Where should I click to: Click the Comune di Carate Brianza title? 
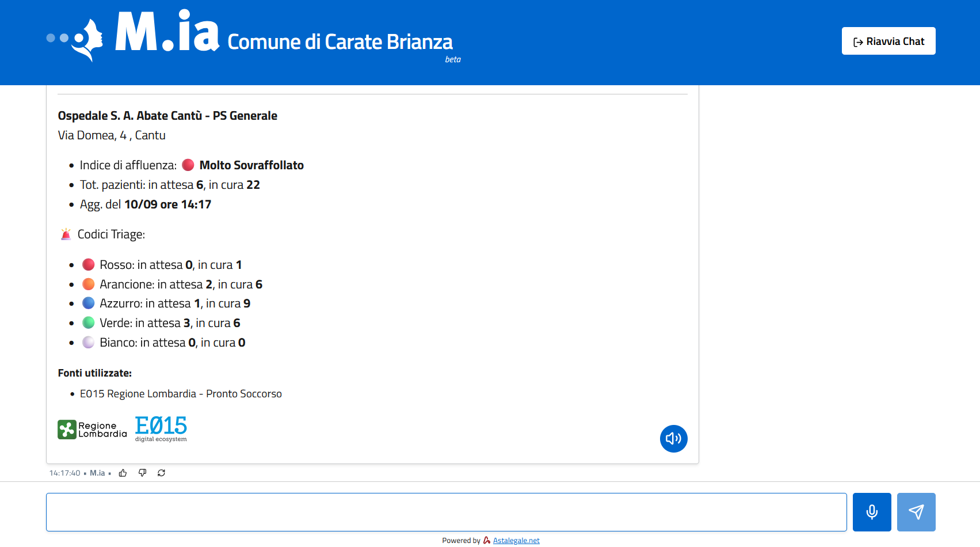tap(340, 42)
